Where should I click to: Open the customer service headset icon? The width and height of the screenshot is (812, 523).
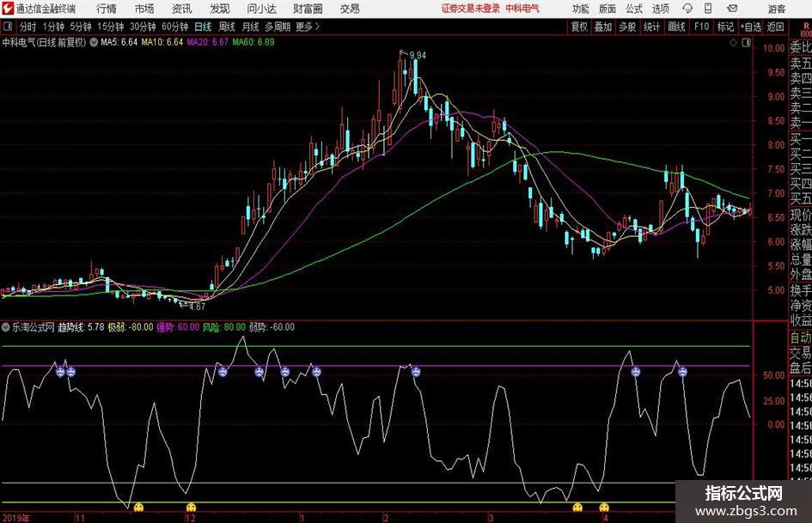(687, 9)
